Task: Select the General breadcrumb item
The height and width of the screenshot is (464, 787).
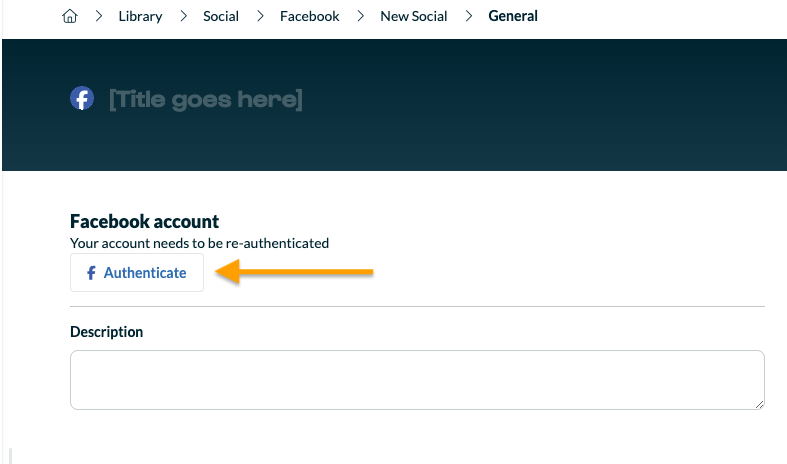Action: click(513, 16)
